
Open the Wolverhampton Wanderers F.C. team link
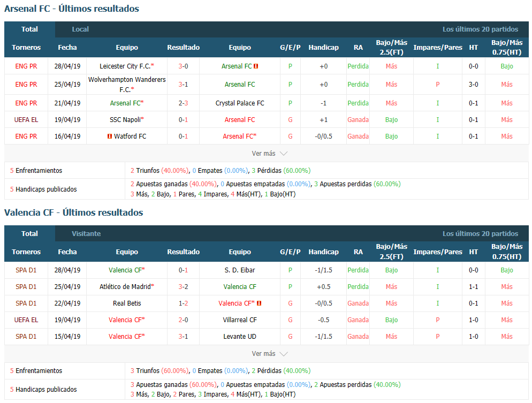[x=127, y=85]
